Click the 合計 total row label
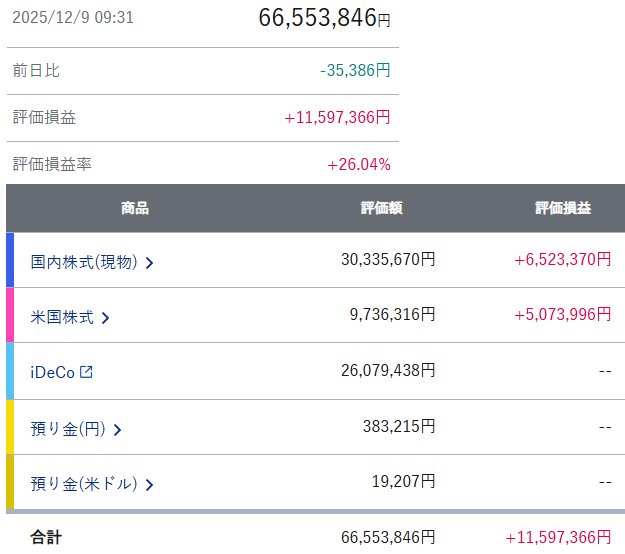This screenshot has width=625, height=554. tap(46, 538)
